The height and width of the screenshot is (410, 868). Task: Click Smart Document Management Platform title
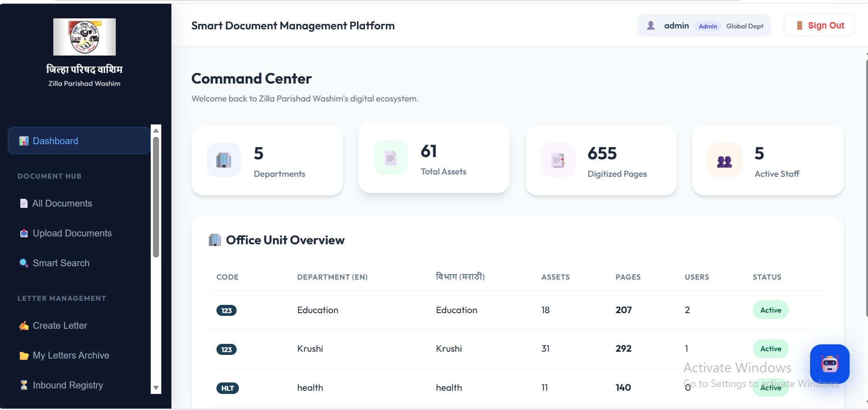[293, 26]
